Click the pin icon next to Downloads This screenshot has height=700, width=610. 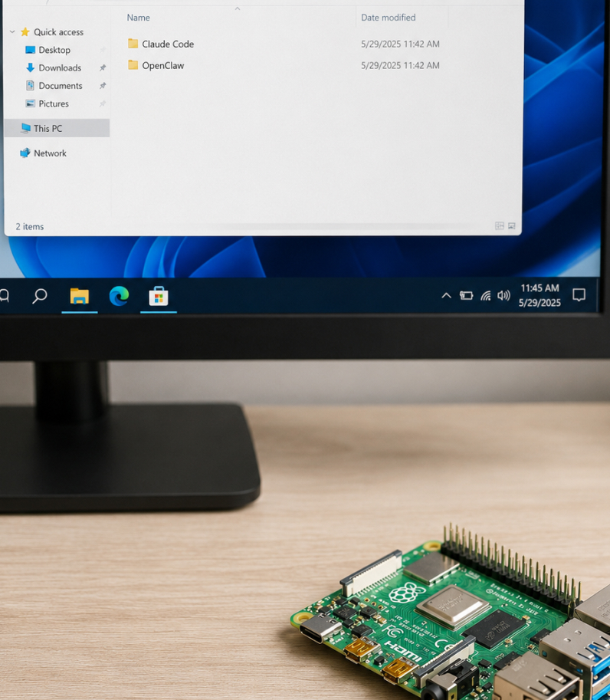pyautogui.click(x=103, y=68)
